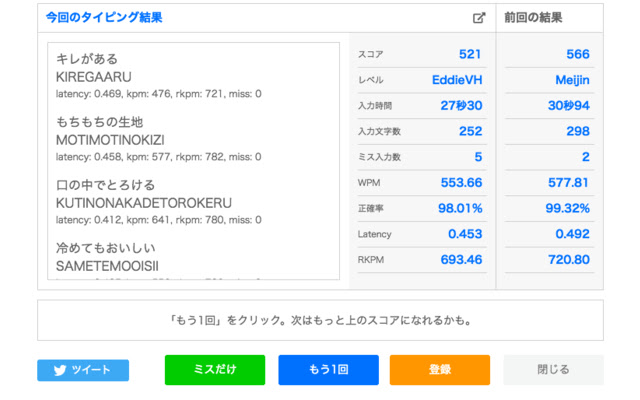Click the レベル row label
The width and height of the screenshot is (640, 400).
(x=371, y=80)
